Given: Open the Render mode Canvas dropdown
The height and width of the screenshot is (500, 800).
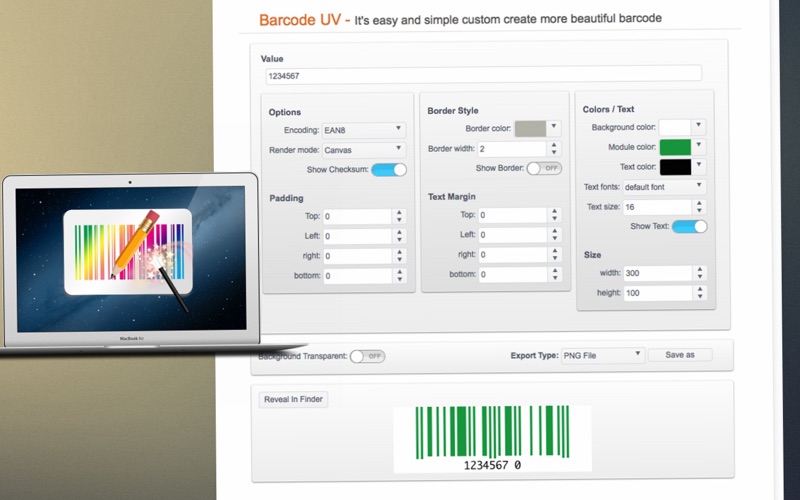Looking at the screenshot, I should click(364, 150).
